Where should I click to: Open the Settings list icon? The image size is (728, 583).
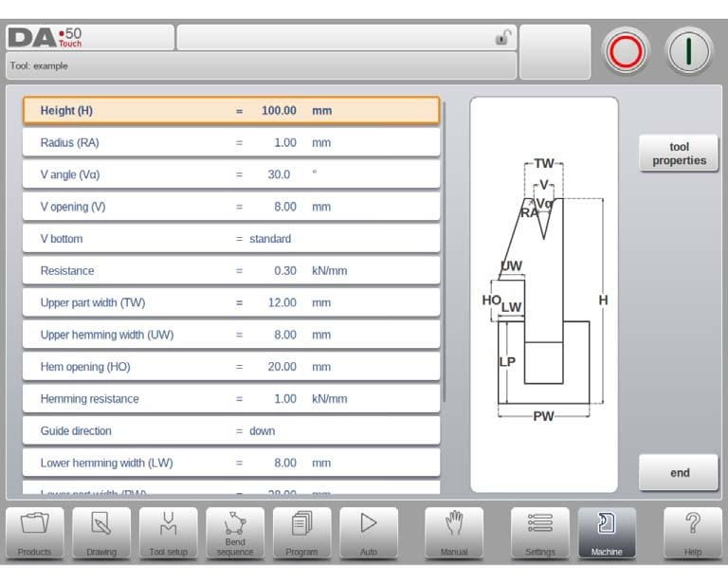pyautogui.click(x=540, y=533)
